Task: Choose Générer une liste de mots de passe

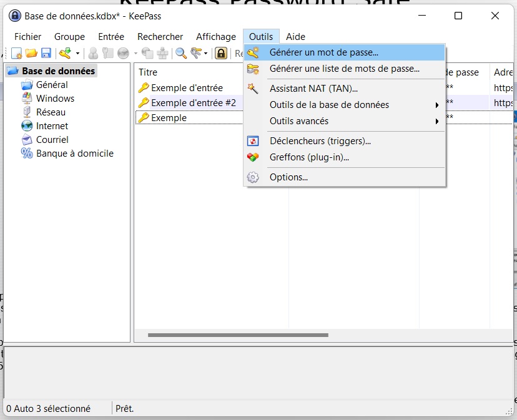Action: (344, 69)
